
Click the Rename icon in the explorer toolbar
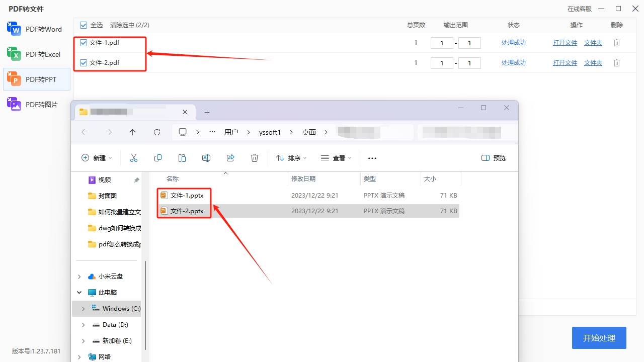(206, 157)
